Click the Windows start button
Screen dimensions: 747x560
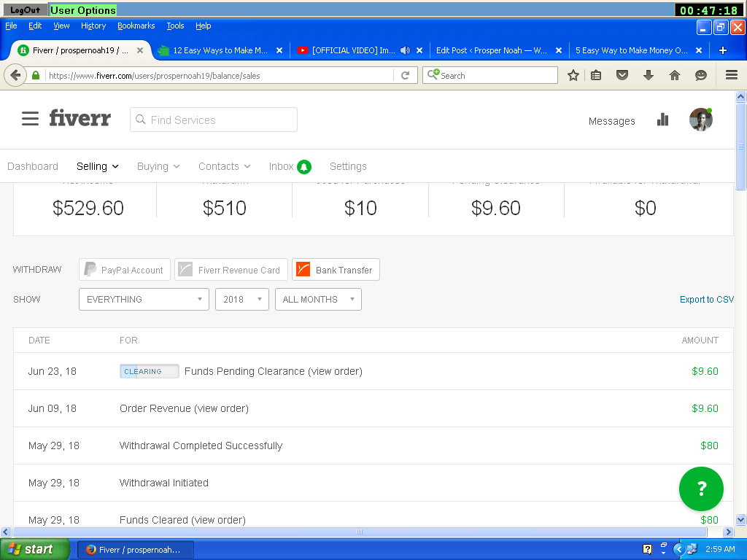[34, 549]
